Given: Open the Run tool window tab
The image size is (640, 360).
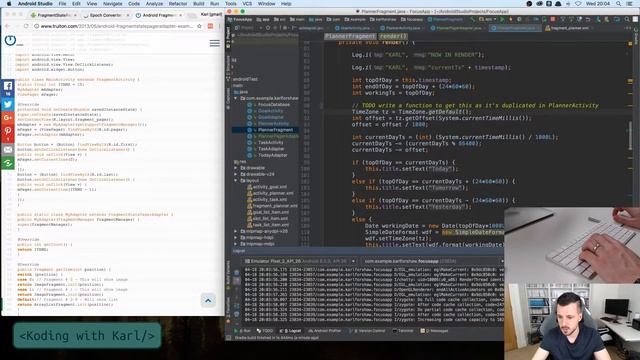Looking at the screenshot, I should tap(242, 331).
